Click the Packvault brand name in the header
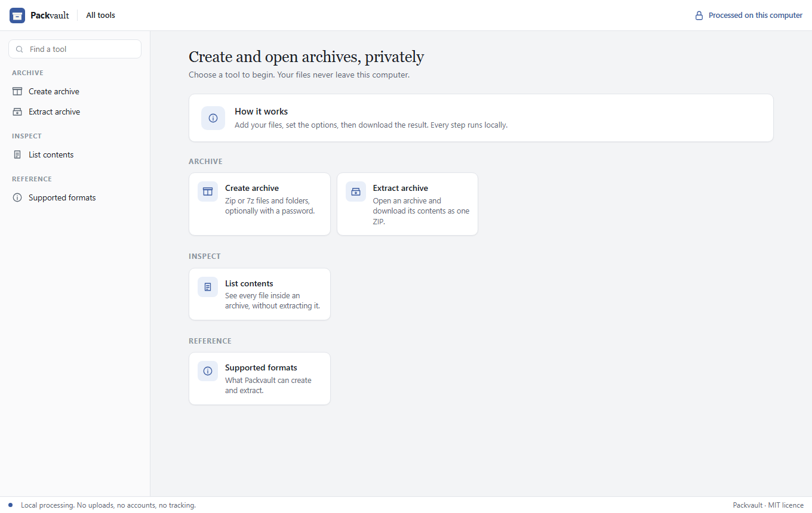The height and width of the screenshot is (513, 812). 50,16
